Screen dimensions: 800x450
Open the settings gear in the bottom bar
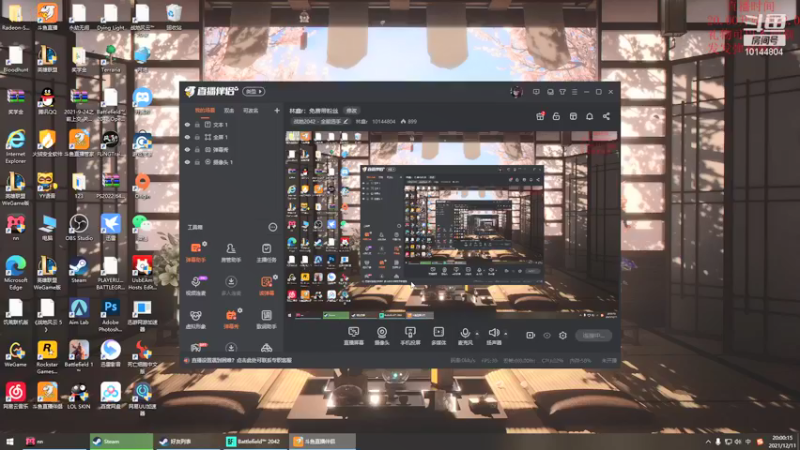pos(563,335)
